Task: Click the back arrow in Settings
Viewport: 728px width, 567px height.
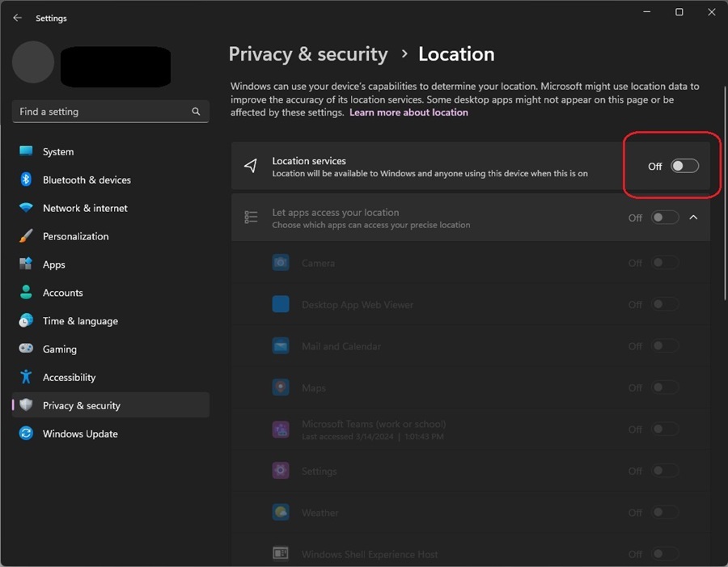Action: click(17, 18)
